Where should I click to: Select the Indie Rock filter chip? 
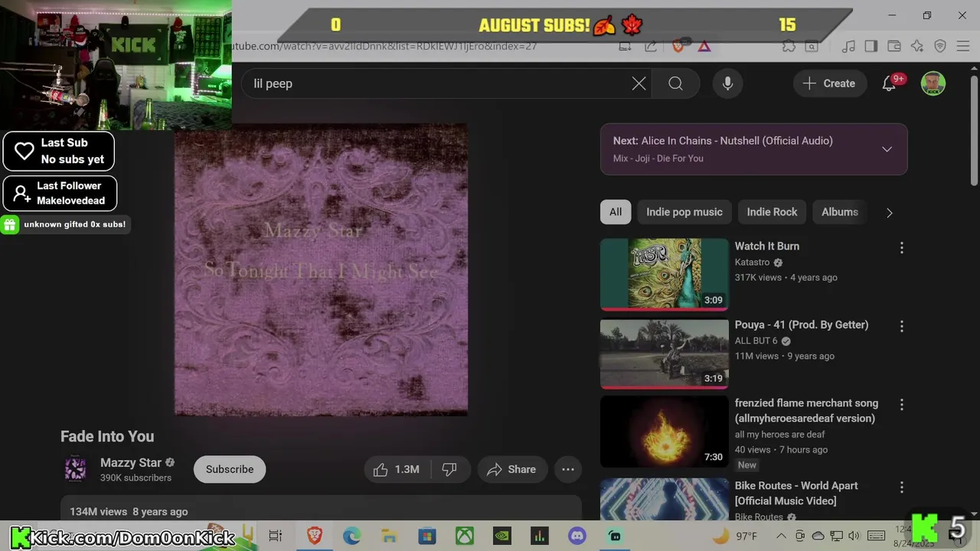(x=772, y=212)
